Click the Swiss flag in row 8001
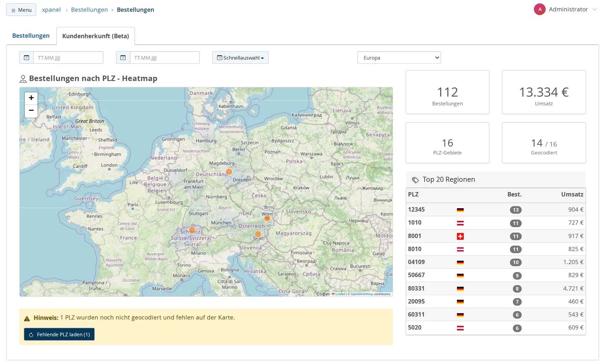The image size is (602, 364). click(460, 236)
